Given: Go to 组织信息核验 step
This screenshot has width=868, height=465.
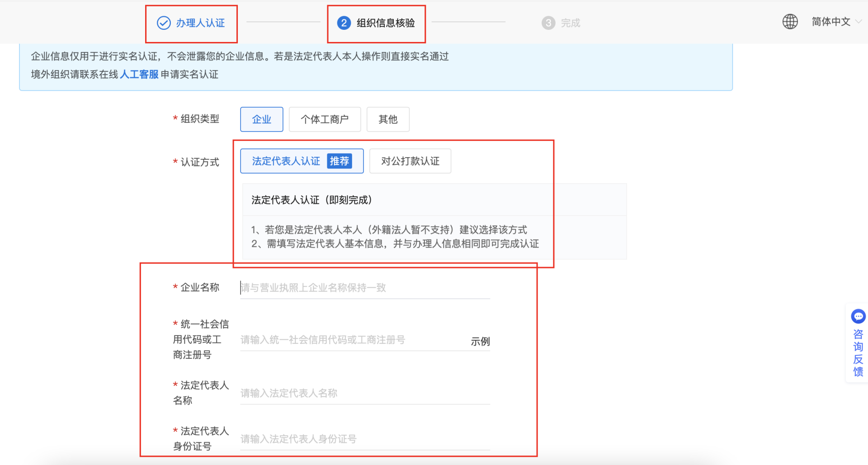Looking at the screenshot, I should pyautogui.click(x=385, y=23).
